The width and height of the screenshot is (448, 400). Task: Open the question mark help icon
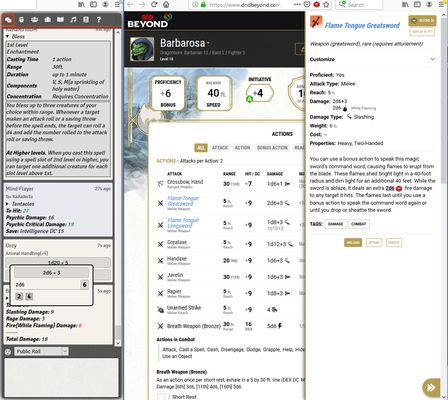click(99, 20)
